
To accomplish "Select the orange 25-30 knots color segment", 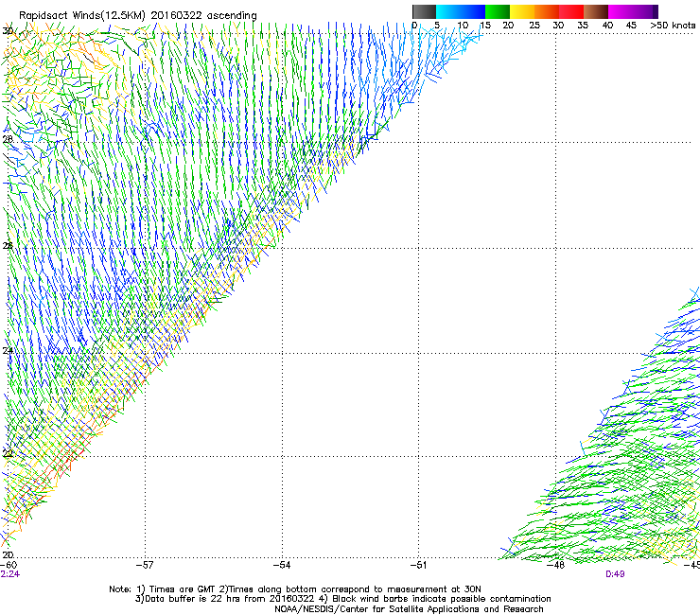I will (x=547, y=11).
